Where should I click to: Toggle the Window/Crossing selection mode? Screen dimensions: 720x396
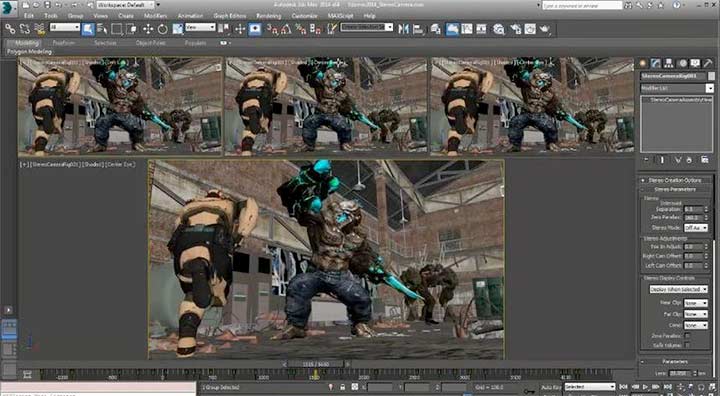(132, 29)
